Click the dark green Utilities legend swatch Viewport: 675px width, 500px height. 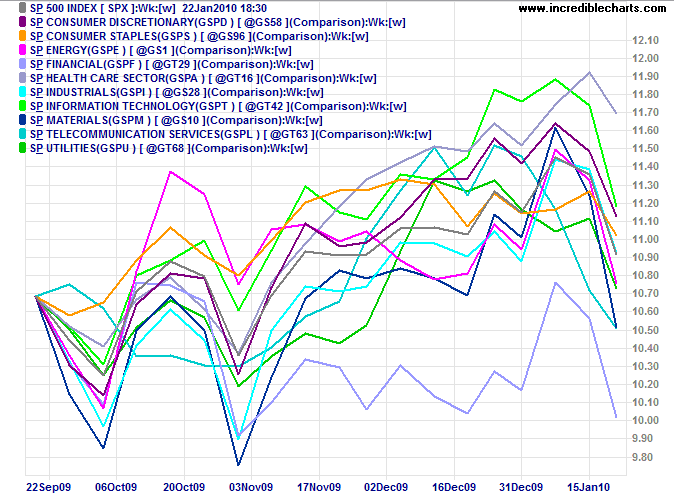pyautogui.click(x=22, y=148)
